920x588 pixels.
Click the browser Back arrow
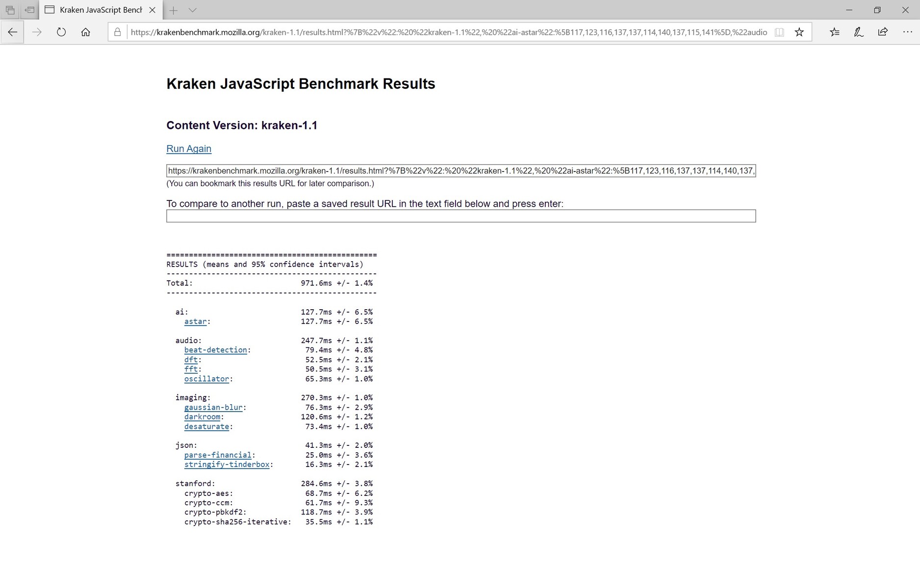click(13, 32)
